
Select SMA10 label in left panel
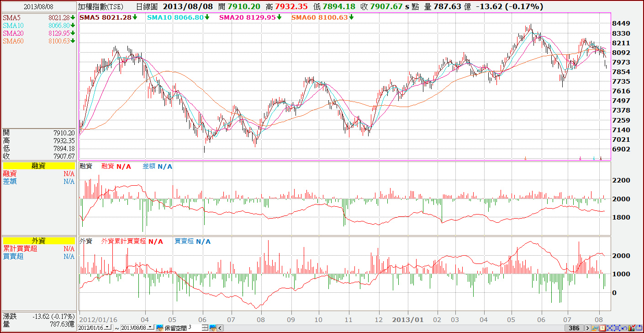pyautogui.click(x=12, y=26)
